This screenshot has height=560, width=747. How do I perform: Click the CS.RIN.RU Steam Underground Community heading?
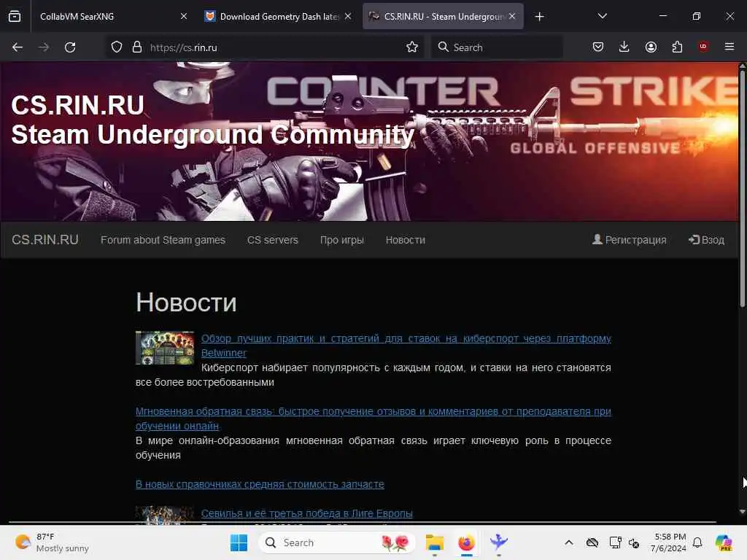[x=212, y=120]
